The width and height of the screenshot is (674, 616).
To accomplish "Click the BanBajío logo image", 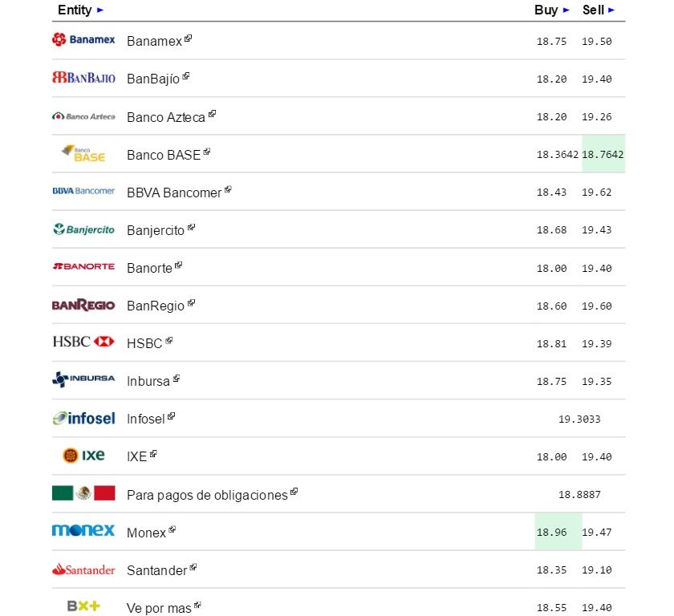I will (x=83, y=78).
